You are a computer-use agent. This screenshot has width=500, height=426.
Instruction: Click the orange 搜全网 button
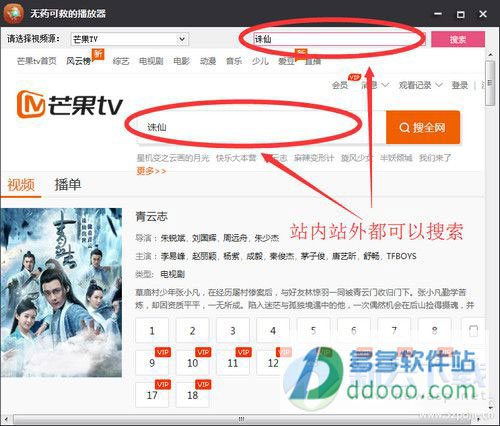click(x=423, y=127)
